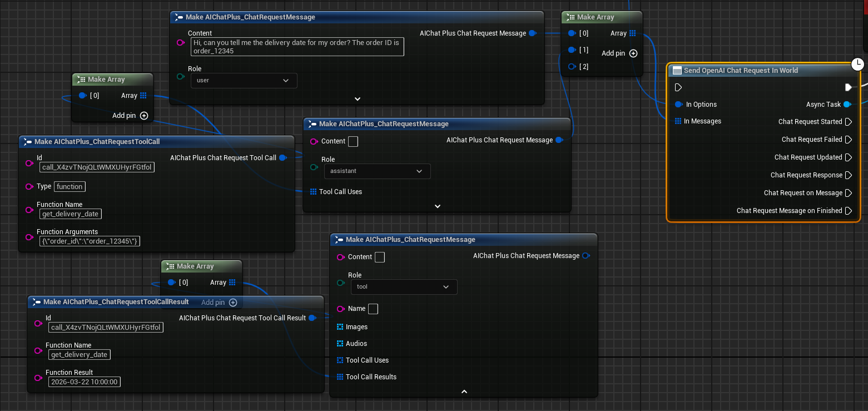Open the Role dropdown showing user

coord(244,81)
